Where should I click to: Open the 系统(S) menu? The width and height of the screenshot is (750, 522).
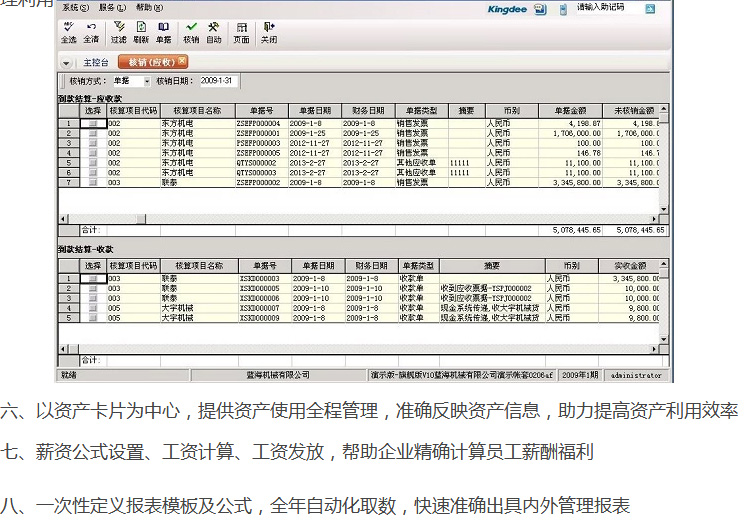click(75, 8)
